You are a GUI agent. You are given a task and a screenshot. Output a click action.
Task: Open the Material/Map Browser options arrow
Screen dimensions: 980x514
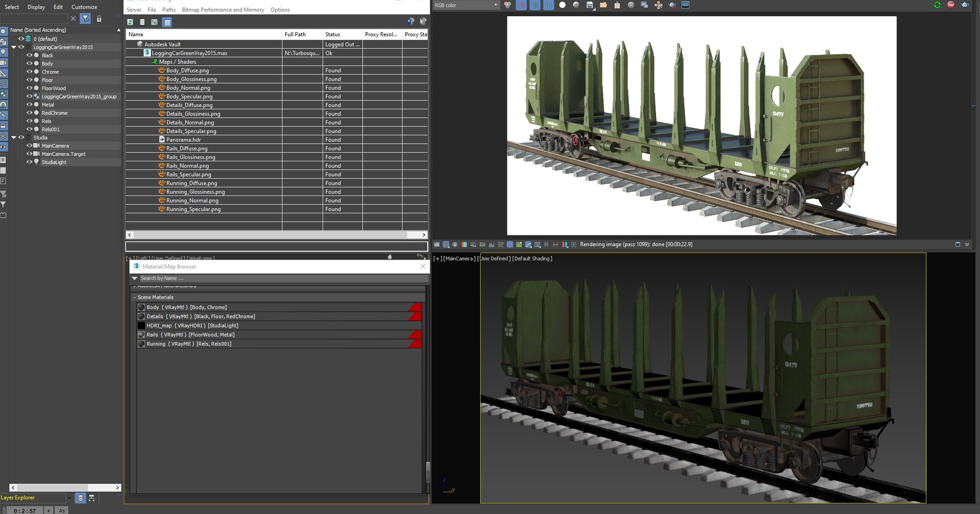(134, 278)
